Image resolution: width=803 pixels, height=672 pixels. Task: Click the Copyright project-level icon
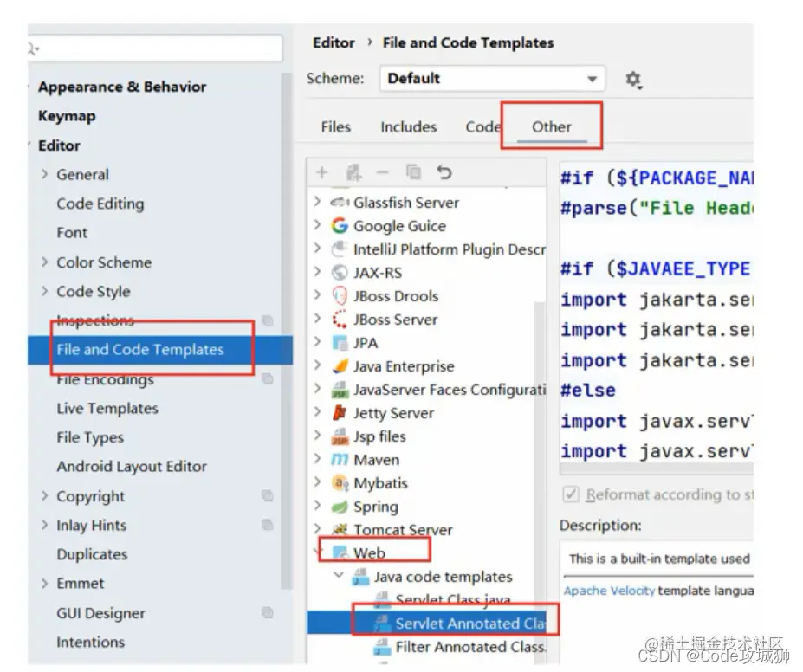tap(268, 495)
